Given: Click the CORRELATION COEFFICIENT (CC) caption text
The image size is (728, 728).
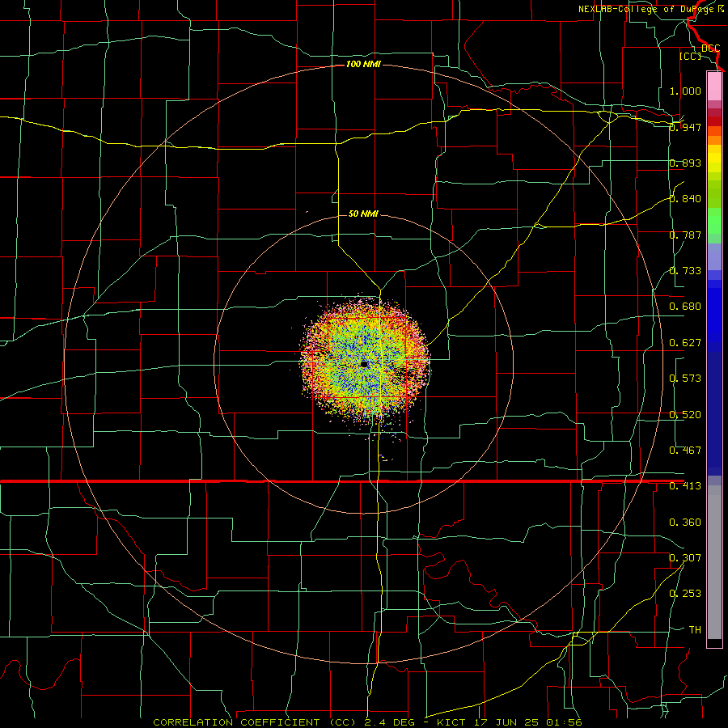Looking at the screenshot, I should pos(255,722).
